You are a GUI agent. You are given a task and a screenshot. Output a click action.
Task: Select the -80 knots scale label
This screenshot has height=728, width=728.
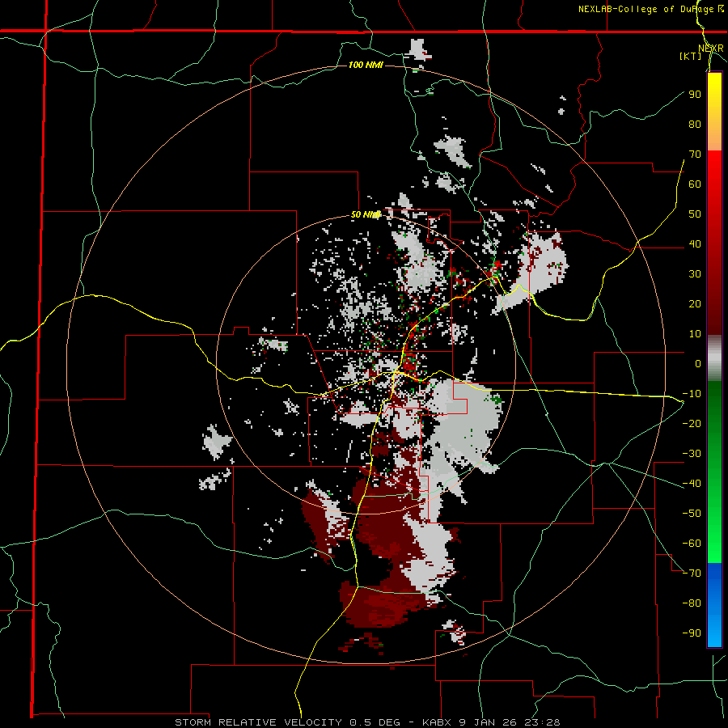692,603
